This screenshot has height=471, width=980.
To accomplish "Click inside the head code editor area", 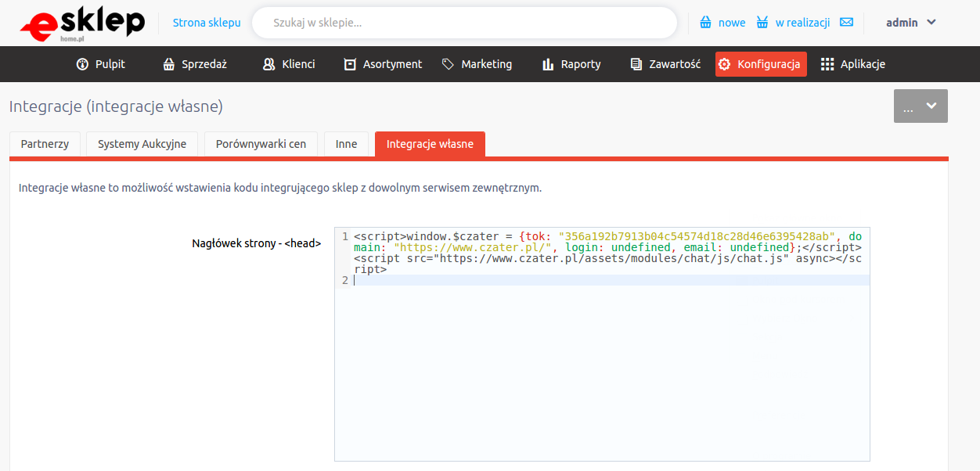I will click(602, 344).
